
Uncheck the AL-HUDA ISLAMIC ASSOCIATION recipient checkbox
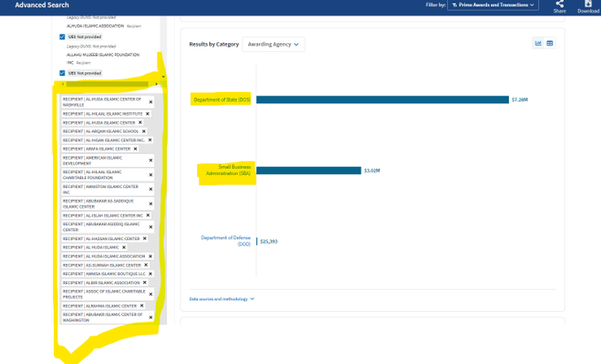[63, 37]
